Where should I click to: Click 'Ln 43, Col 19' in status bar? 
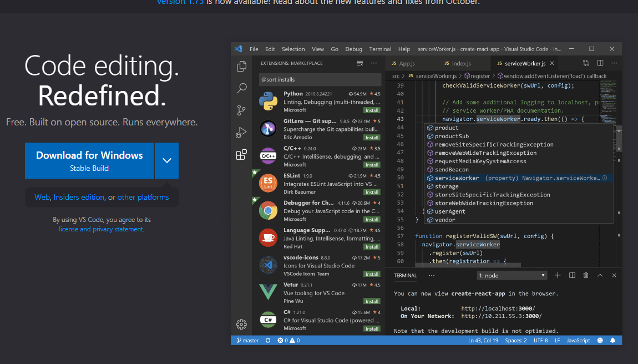[x=483, y=340]
